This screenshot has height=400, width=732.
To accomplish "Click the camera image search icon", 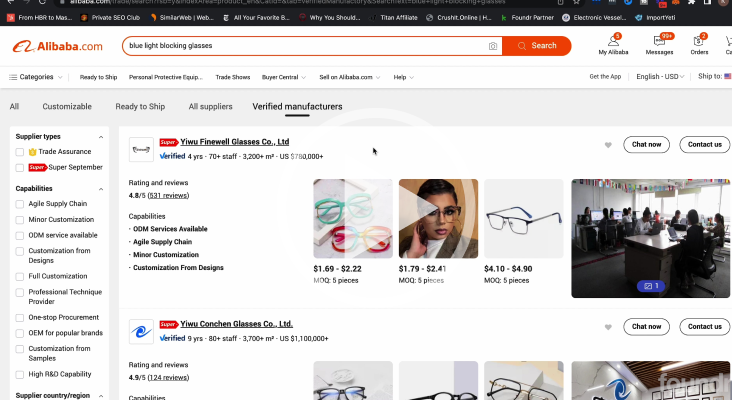I will coord(493,46).
